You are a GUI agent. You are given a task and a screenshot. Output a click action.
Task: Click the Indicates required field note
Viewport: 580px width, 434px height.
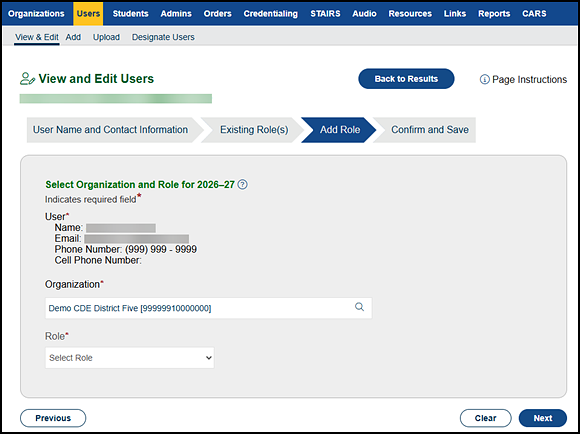pos(91,199)
